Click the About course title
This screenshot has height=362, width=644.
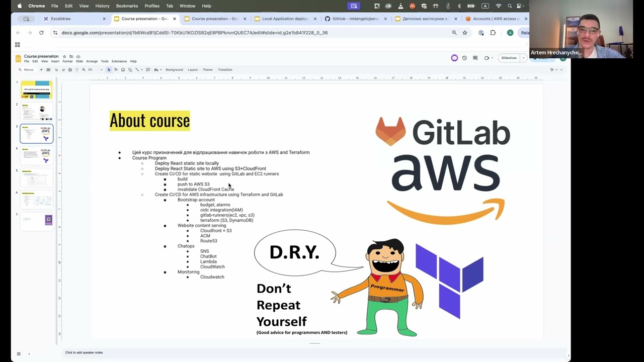pyautogui.click(x=149, y=121)
